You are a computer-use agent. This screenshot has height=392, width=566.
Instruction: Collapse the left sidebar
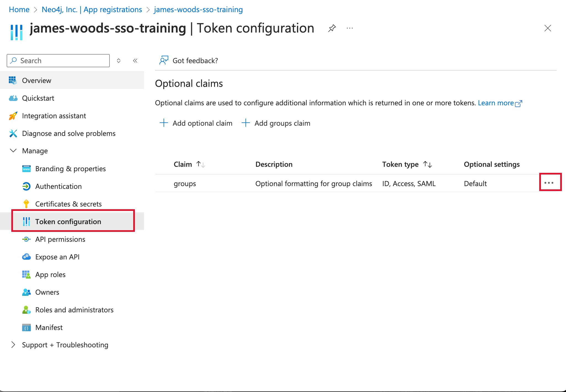coord(135,61)
